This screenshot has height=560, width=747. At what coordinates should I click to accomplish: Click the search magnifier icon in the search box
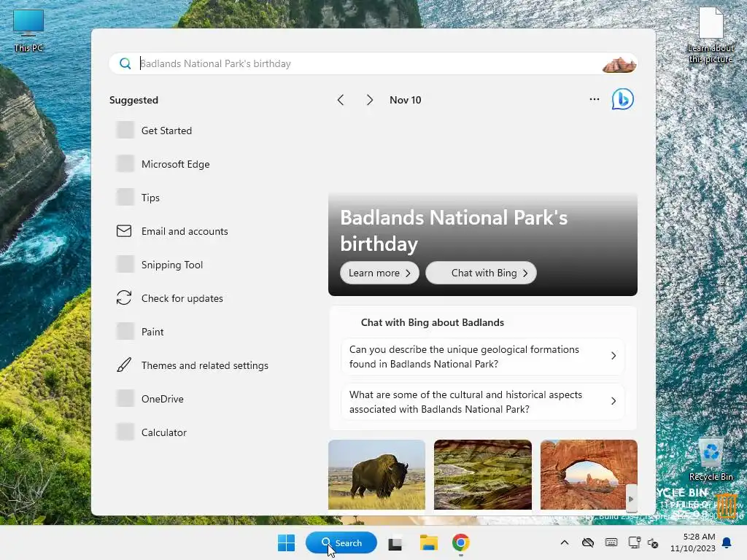(125, 63)
